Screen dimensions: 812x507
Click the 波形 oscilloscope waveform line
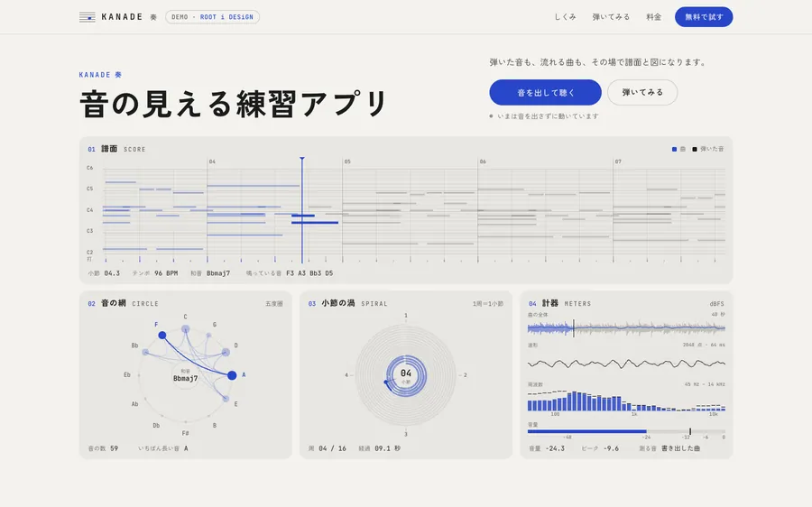[626, 364]
